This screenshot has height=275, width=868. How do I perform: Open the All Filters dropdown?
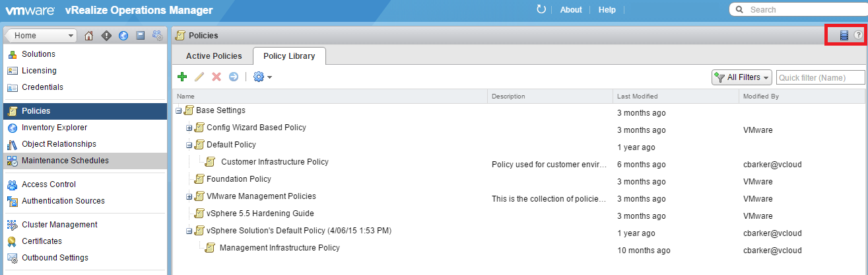(x=742, y=77)
